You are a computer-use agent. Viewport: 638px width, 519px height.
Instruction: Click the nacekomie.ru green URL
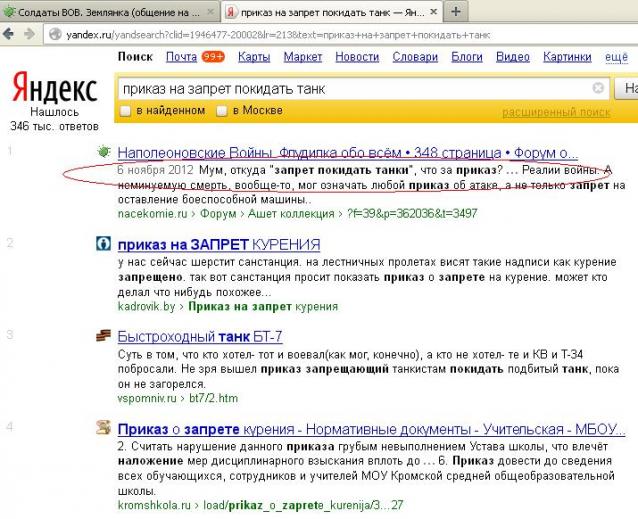[153, 214]
